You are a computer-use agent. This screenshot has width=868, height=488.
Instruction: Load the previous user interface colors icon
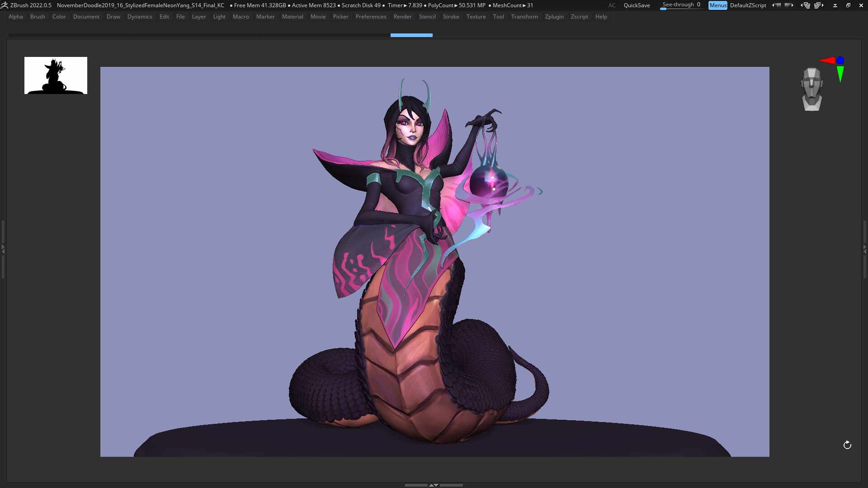pyautogui.click(x=776, y=5)
